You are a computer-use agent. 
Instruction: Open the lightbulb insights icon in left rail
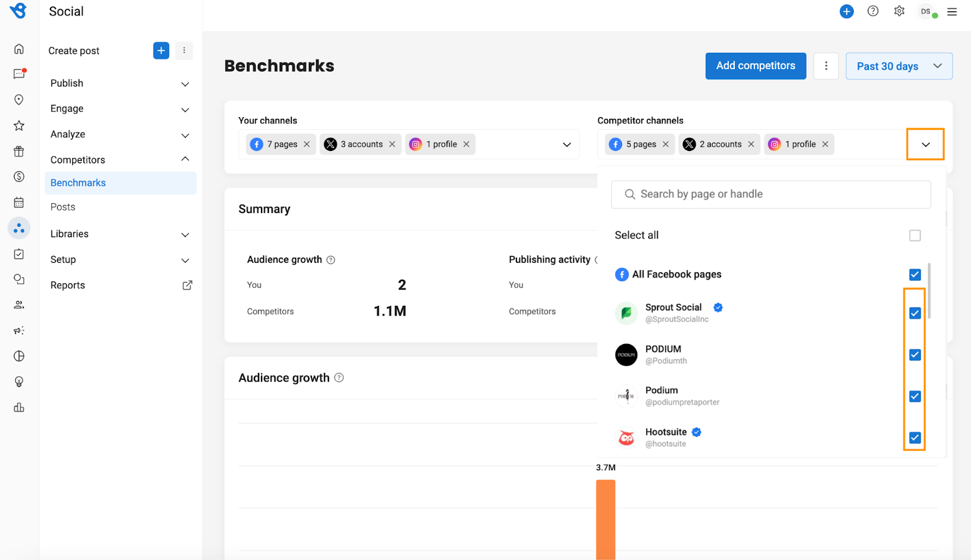(x=19, y=382)
